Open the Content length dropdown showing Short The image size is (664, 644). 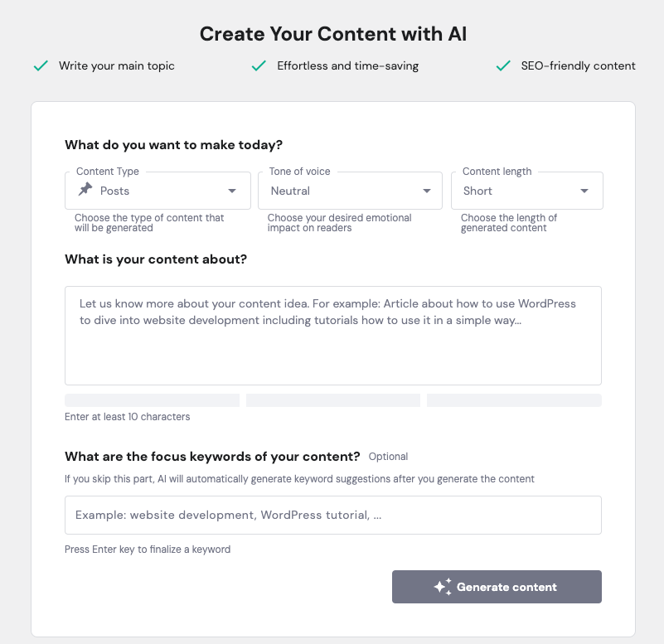[527, 191]
